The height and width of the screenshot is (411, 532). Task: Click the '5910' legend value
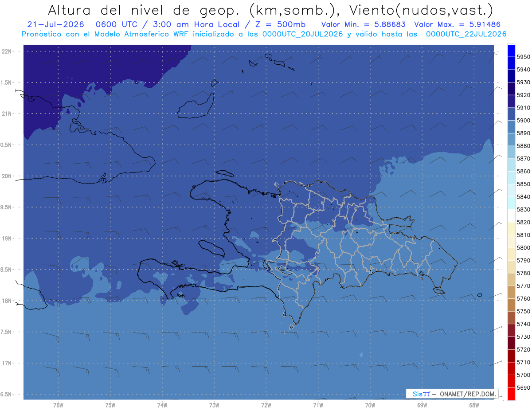click(523, 108)
